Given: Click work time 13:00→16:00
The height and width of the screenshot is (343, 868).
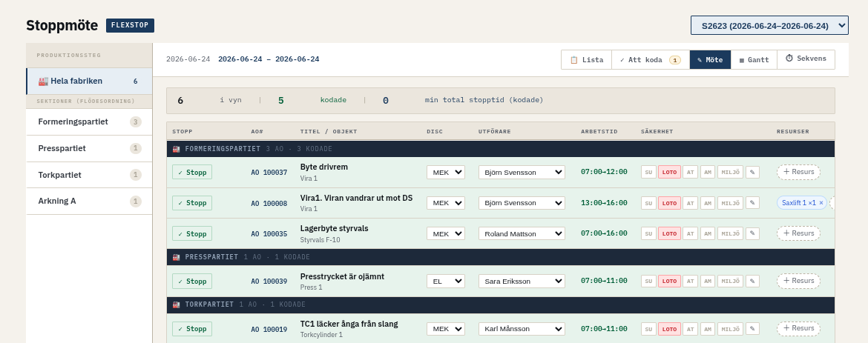Looking at the screenshot, I should [604, 203].
